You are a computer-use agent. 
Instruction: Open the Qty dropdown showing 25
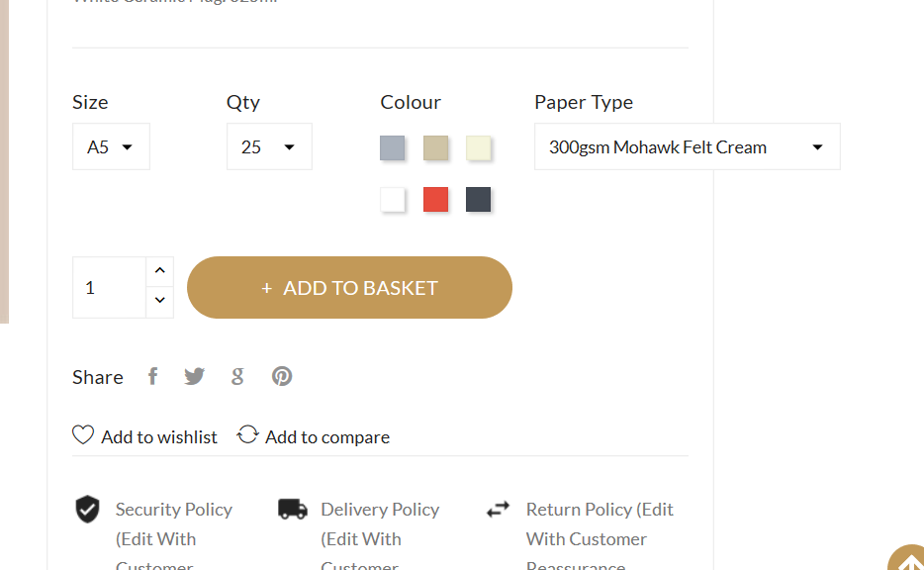tap(269, 146)
